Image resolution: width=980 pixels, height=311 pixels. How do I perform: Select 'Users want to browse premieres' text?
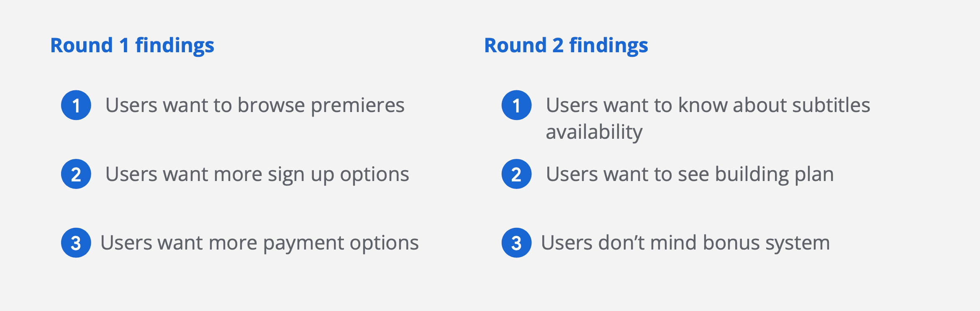pos(255,105)
